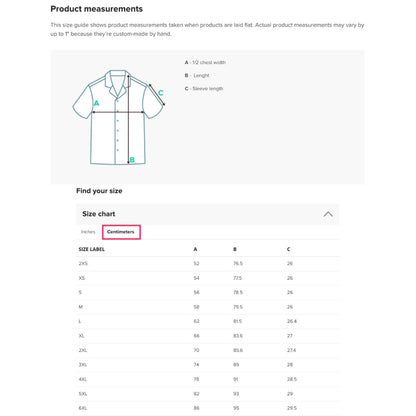Click the C - Sleeve length legend
416x416 pixels.
204,88
